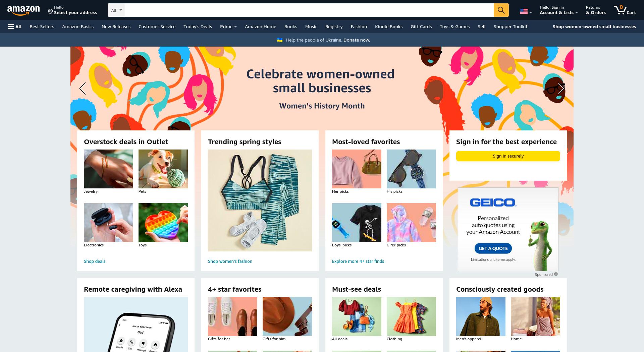Open the shopping cart icon
This screenshot has width=644, height=352.
pos(625,10)
